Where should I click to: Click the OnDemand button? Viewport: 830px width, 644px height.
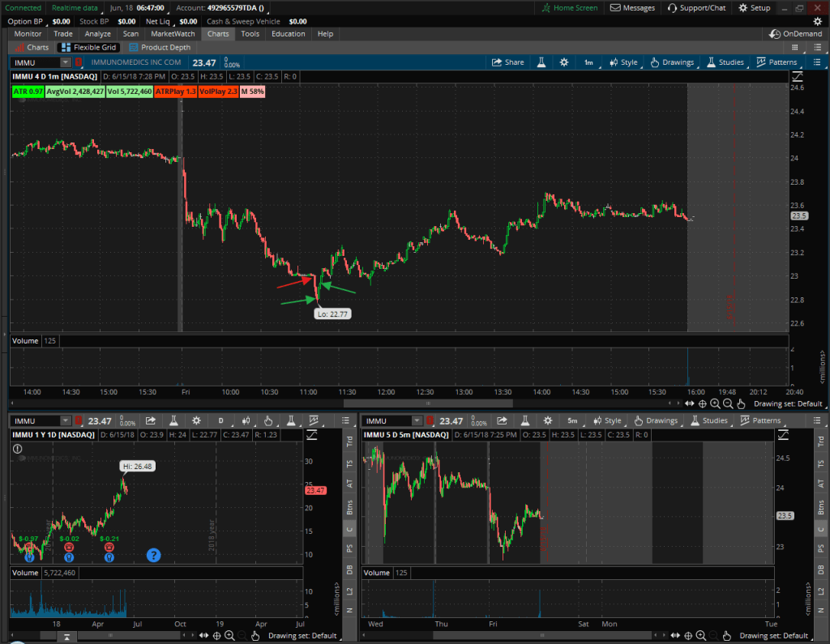795,34
